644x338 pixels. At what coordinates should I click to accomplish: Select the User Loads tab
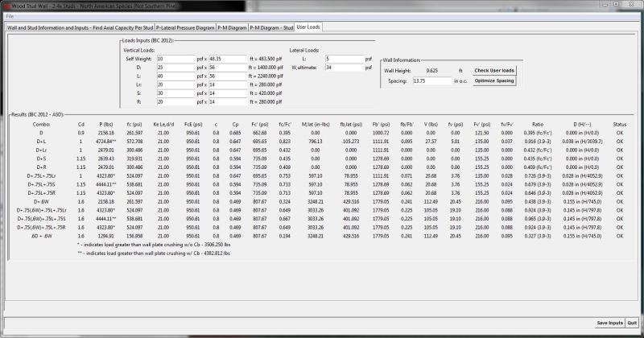pos(308,27)
